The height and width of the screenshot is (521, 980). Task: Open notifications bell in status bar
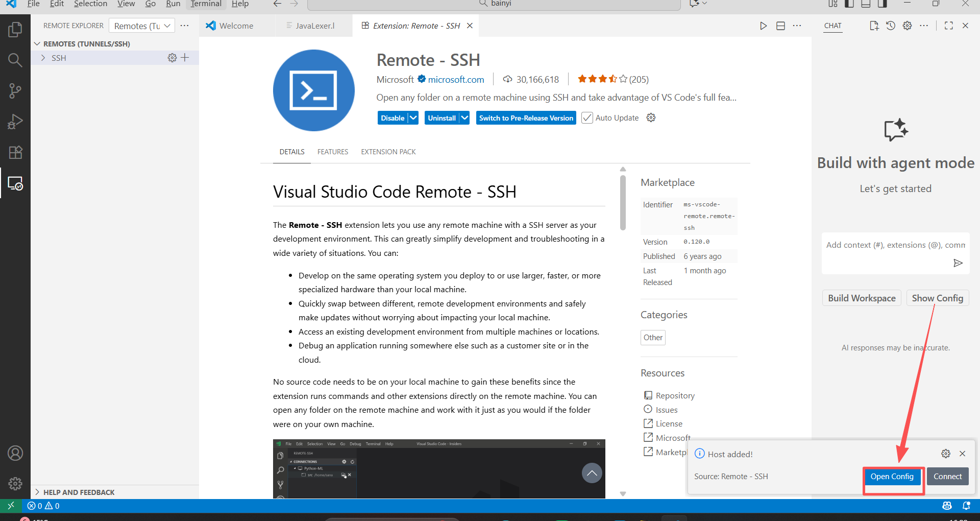coord(966,506)
